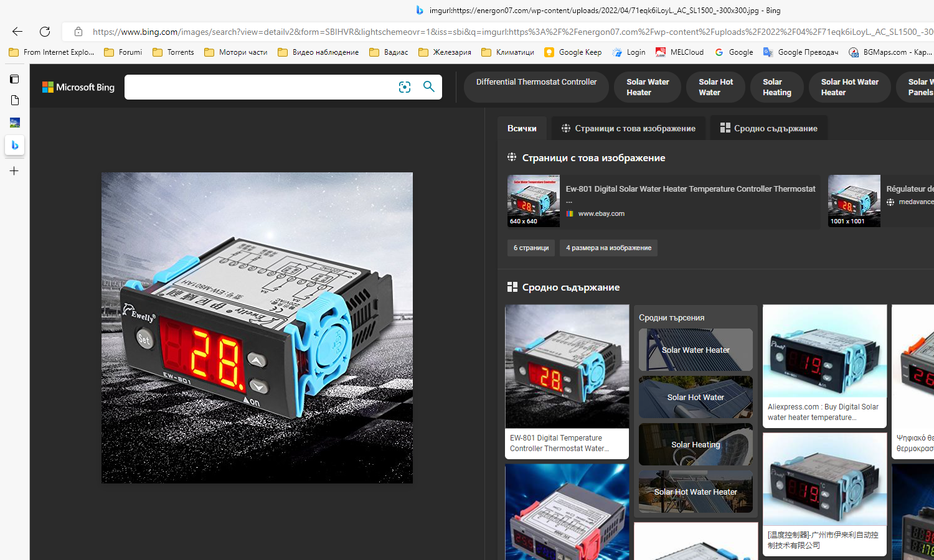This screenshot has height=560, width=934.
Task: Switch to Сродно съдържание tab
Action: (768, 128)
